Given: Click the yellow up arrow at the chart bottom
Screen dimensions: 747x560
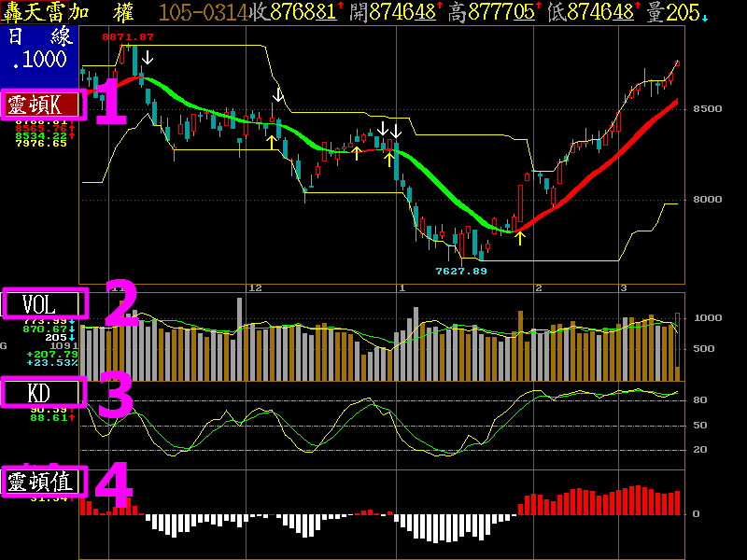Looking at the screenshot, I should pyautogui.click(x=520, y=236).
